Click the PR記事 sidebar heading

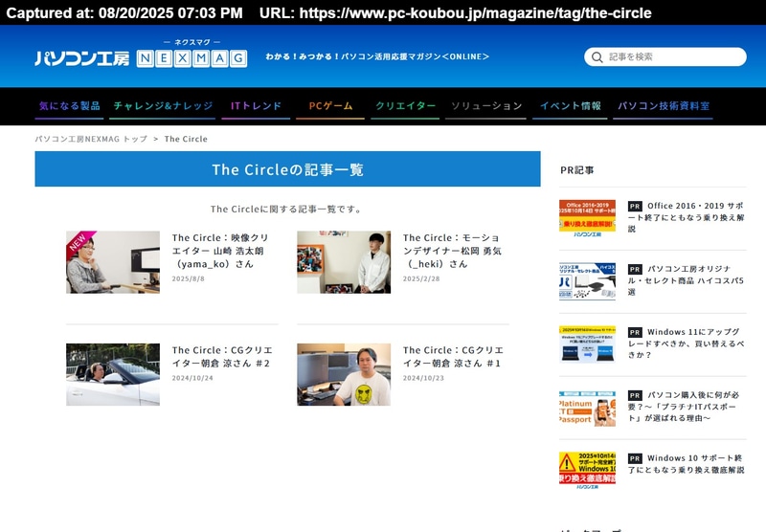(577, 170)
